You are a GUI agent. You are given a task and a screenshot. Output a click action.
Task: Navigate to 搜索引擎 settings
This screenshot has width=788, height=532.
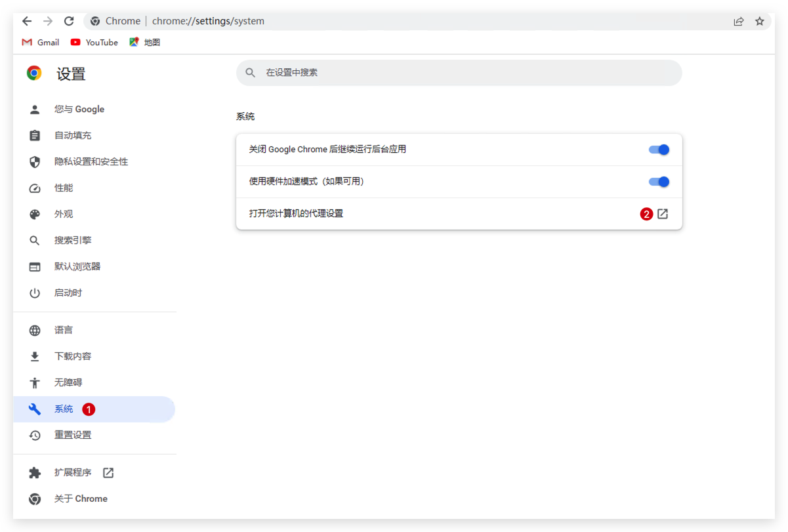72,241
